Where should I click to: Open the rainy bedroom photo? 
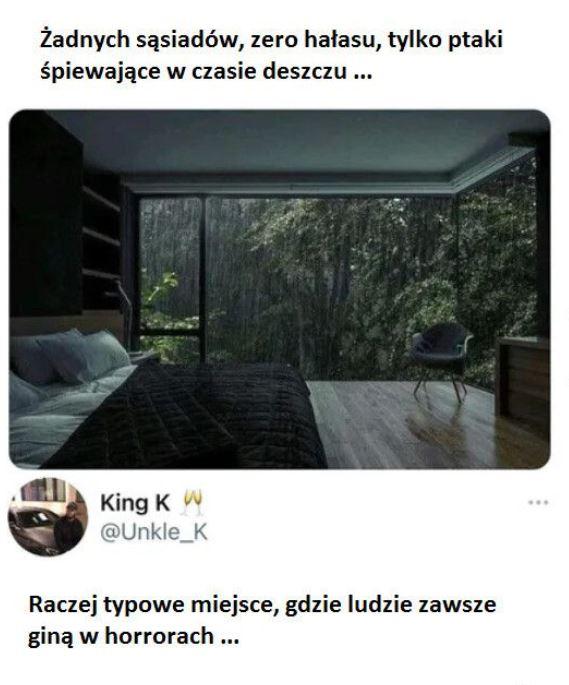pos(280,289)
